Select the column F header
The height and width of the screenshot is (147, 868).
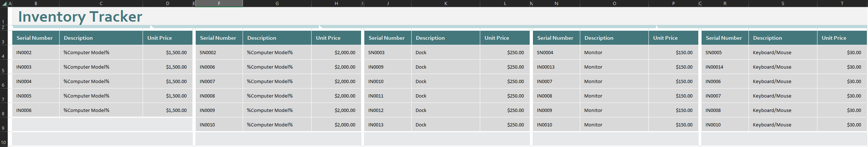pyautogui.click(x=219, y=4)
